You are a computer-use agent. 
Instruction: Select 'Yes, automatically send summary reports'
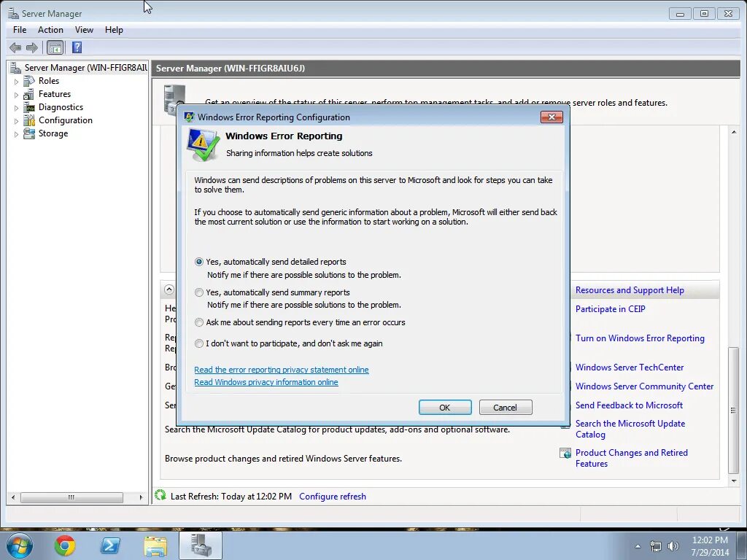(x=199, y=292)
